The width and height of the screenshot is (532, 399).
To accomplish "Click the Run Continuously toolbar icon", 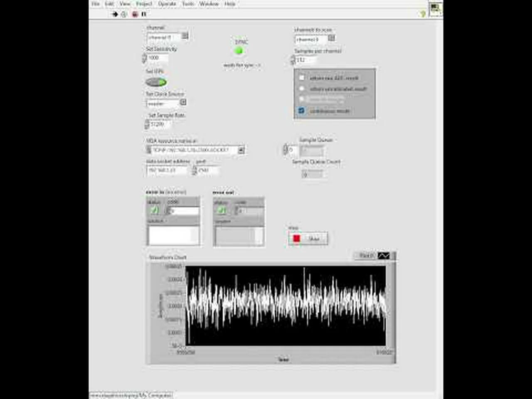I will click(x=123, y=14).
